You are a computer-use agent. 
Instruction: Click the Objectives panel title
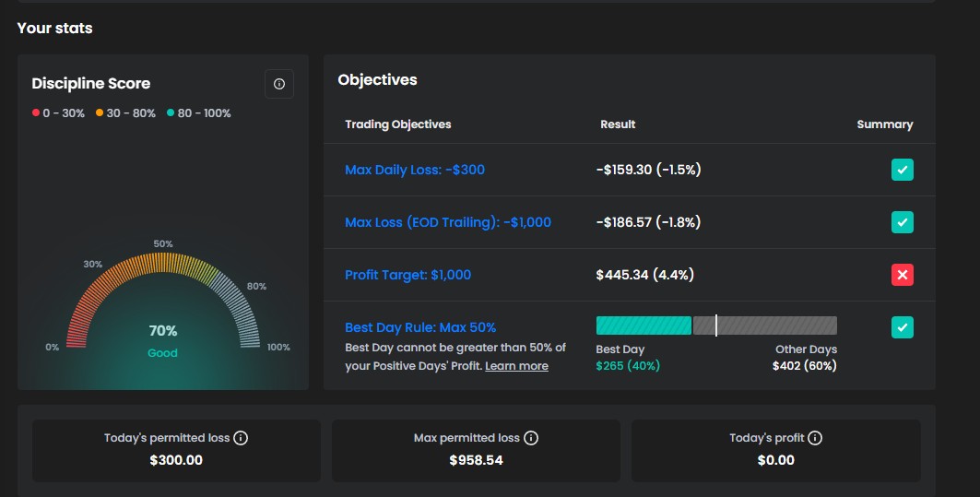pos(377,79)
